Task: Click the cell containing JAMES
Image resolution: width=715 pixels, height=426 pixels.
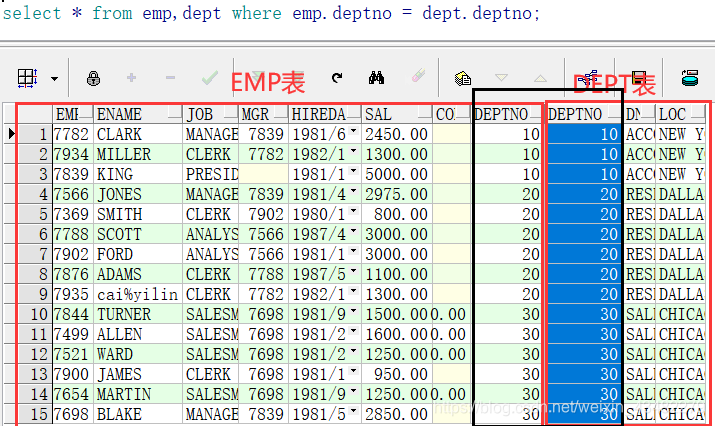Action: tap(138, 374)
